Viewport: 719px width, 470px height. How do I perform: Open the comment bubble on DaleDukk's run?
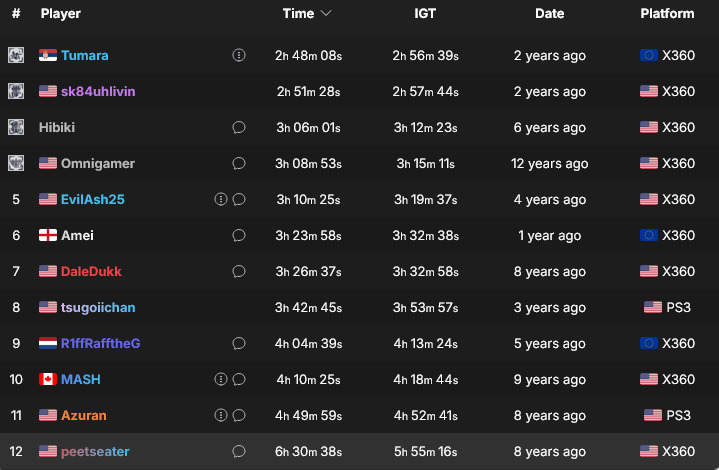point(238,271)
